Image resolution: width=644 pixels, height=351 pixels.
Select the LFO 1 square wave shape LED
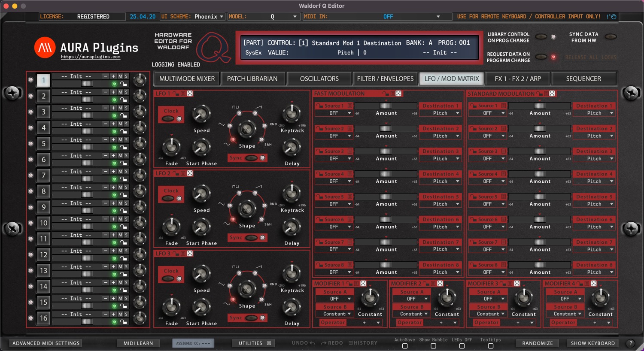pos(239,113)
